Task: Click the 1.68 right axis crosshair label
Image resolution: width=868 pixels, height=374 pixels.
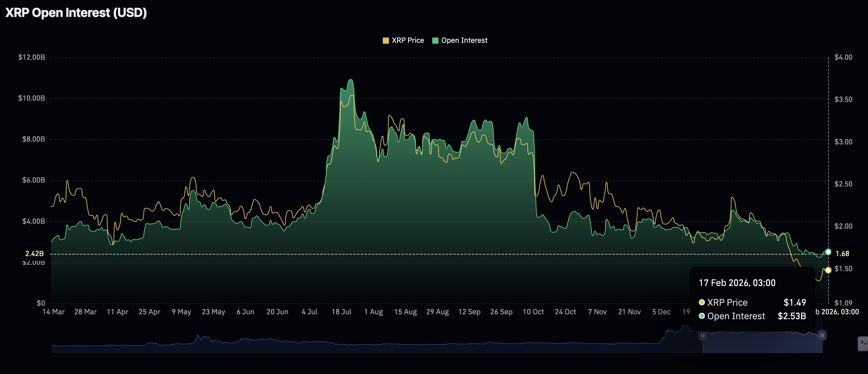Action: click(842, 253)
